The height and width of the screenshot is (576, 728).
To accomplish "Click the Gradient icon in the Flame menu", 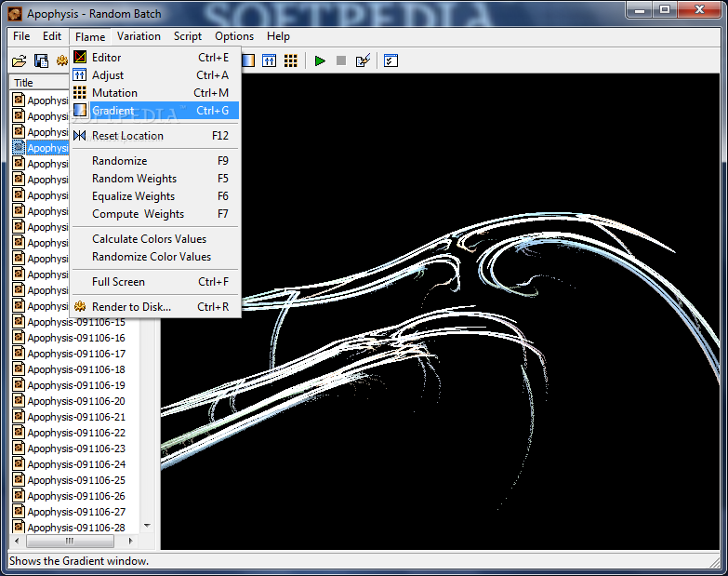I will pos(80,110).
